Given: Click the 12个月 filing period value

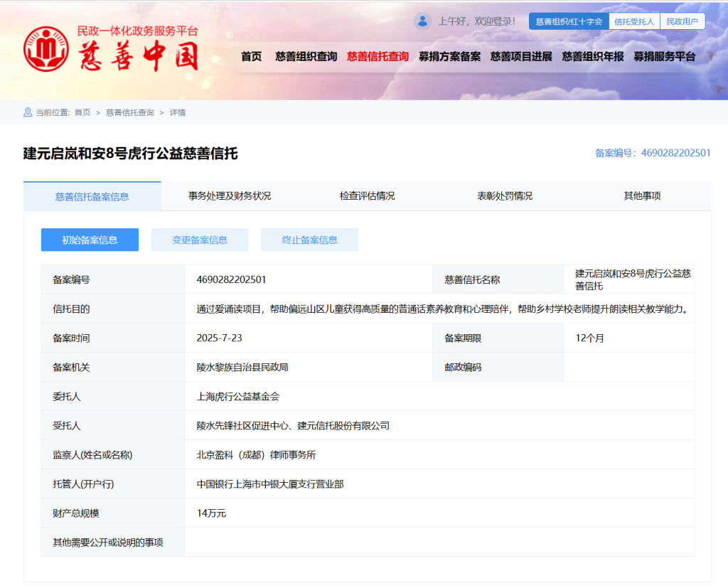Looking at the screenshot, I should [x=589, y=338].
